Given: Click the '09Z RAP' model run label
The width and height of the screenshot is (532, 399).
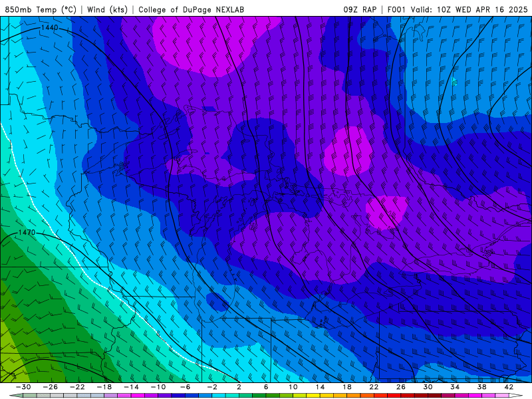Looking at the screenshot, I should click(x=360, y=9).
